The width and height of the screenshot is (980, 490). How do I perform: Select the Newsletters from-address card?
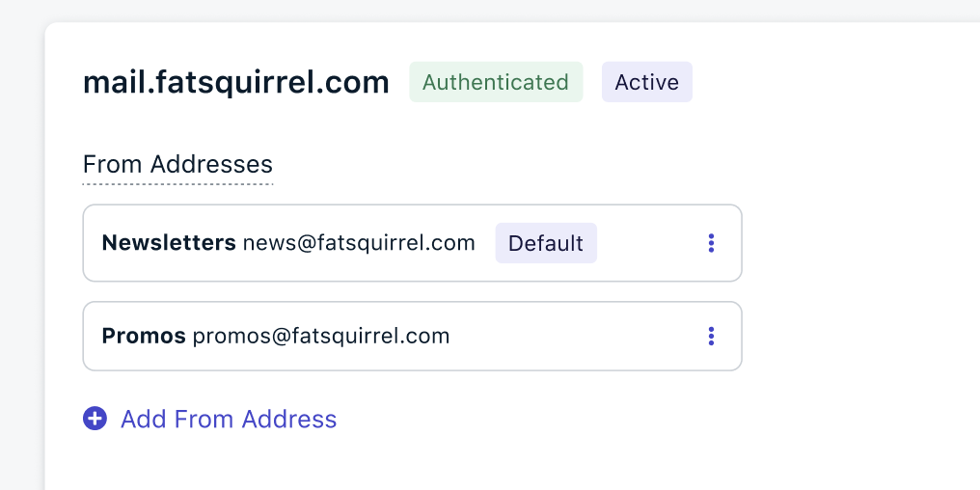coord(413,243)
